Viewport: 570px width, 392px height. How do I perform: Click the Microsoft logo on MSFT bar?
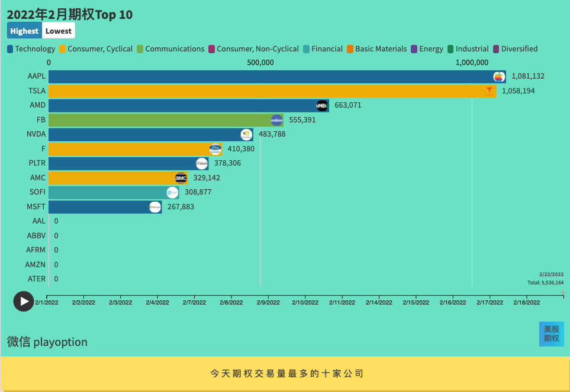pos(155,208)
